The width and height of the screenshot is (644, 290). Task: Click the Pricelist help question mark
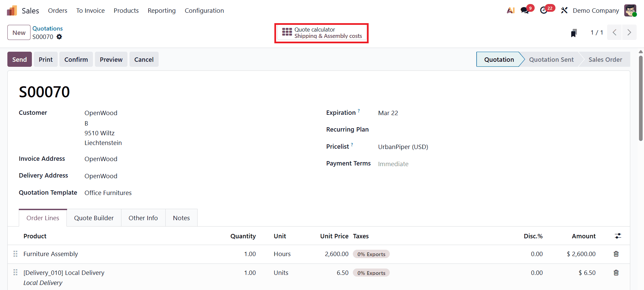352,144
